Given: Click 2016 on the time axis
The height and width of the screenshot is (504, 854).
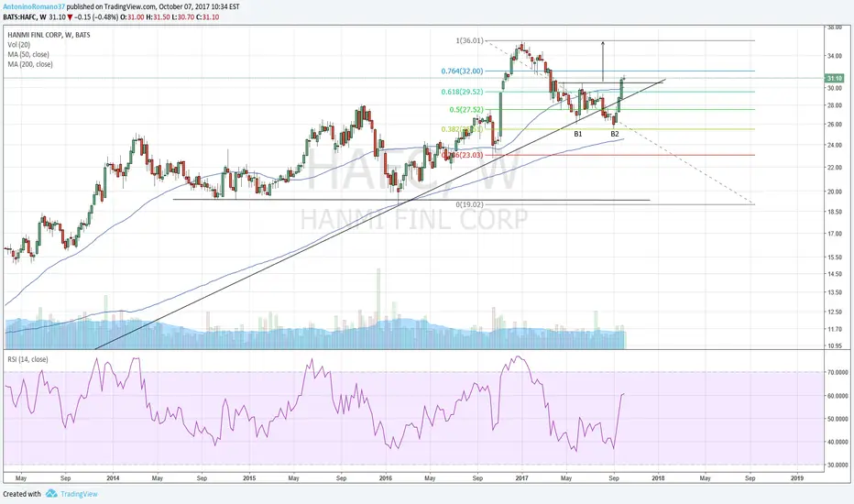Looking at the screenshot, I should (x=385, y=478).
